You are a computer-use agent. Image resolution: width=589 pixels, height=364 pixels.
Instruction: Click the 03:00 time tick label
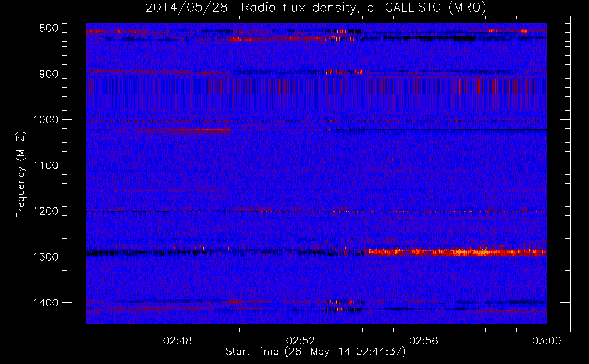click(x=547, y=341)
